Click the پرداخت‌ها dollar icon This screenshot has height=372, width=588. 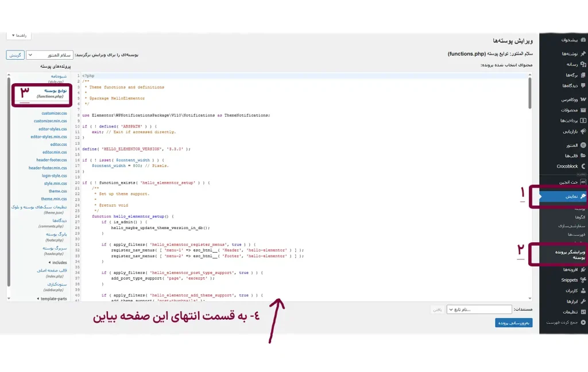[583, 121]
